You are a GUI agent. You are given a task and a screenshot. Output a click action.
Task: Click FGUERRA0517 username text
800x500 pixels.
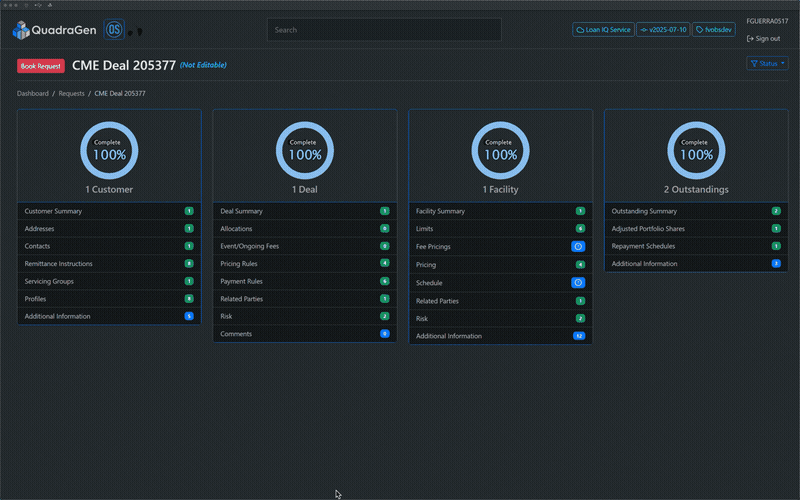pos(767,21)
